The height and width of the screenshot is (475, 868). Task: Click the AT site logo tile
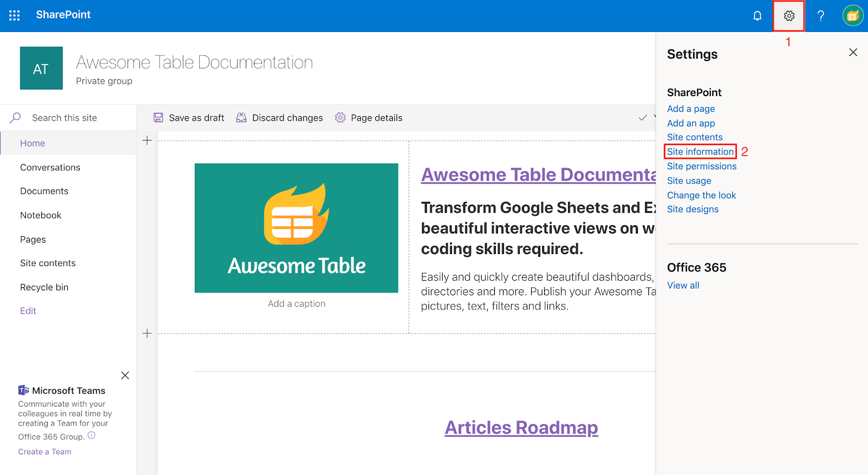pyautogui.click(x=41, y=68)
